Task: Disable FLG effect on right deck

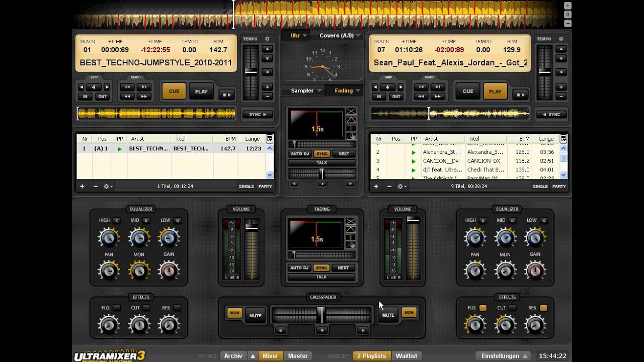Action: [483, 308]
